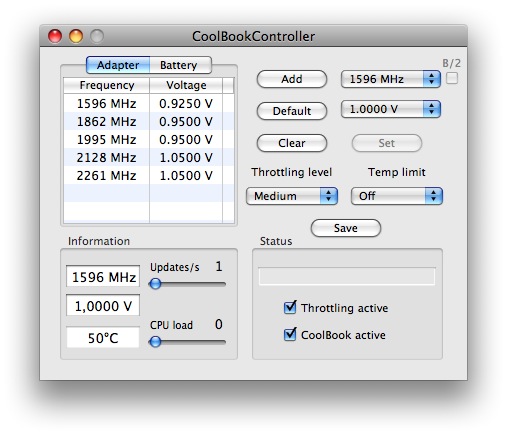
Task: Open the 1.0000 V voltage dropdown
Action: pos(391,109)
